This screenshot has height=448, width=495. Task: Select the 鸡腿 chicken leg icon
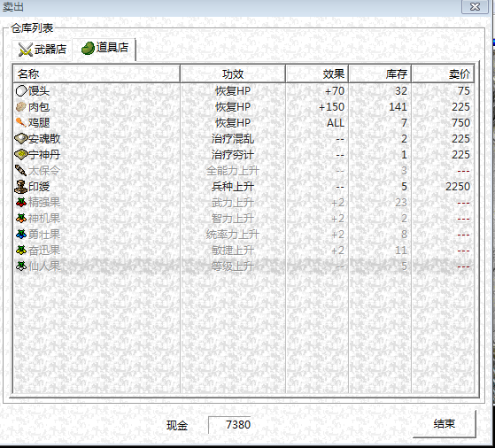pos(21,122)
